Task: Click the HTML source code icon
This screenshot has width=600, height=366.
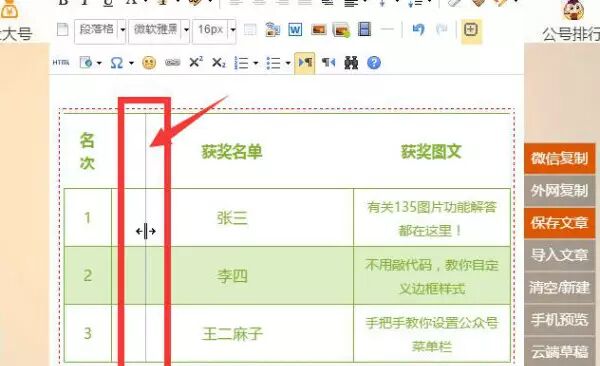Action: (61, 62)
